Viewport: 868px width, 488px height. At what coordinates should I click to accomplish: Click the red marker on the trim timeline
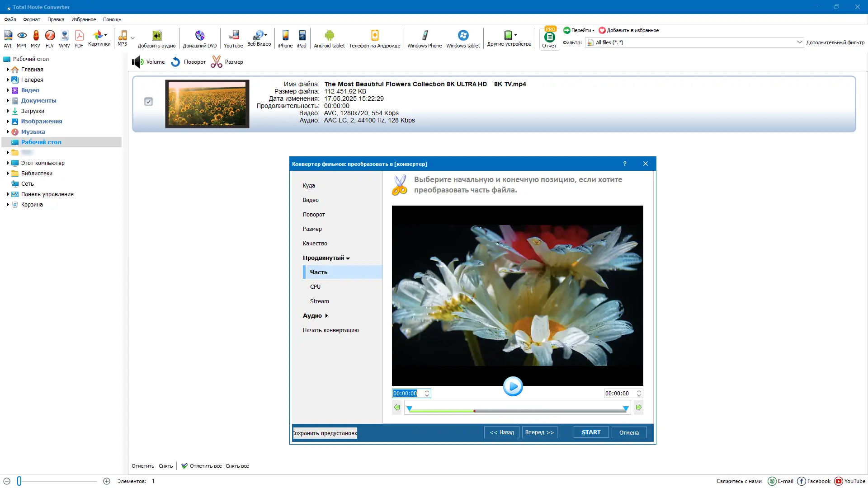click(x=474, y=411)
